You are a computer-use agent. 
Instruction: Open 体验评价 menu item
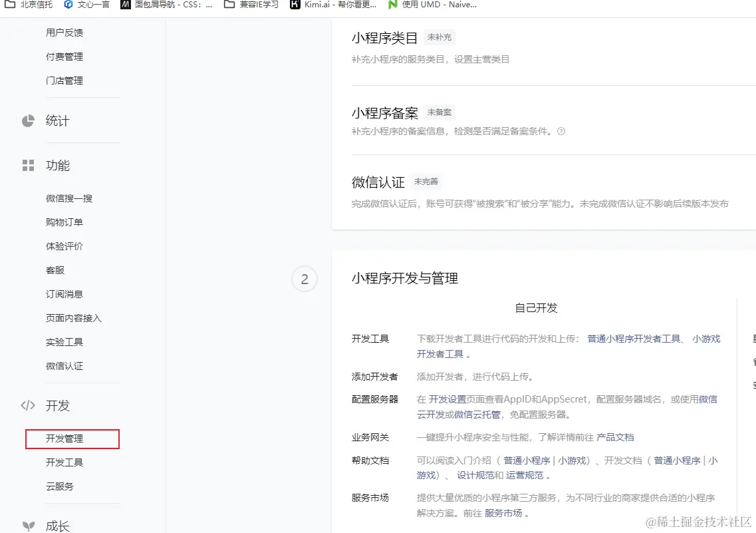(x=64, y=246)
